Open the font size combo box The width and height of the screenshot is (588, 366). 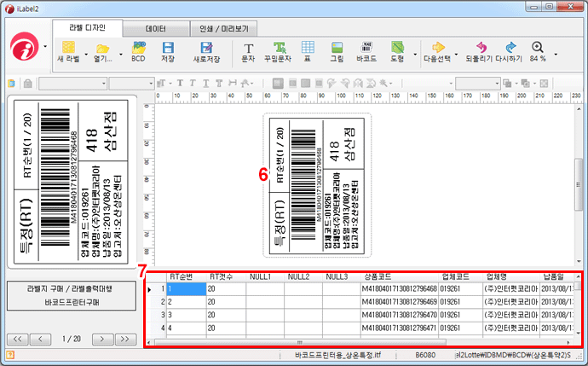[x=131, y=84]
